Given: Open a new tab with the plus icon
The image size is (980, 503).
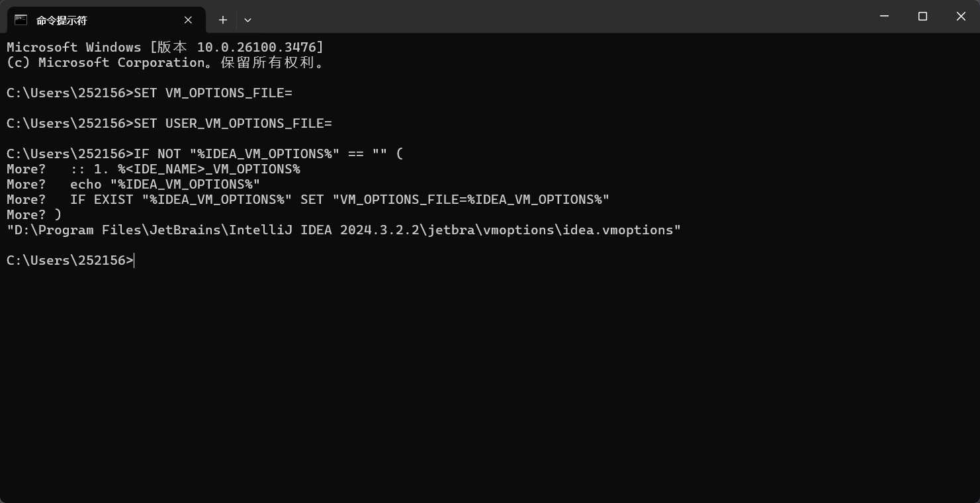Looking at the screenshot, I should point(223,20).
